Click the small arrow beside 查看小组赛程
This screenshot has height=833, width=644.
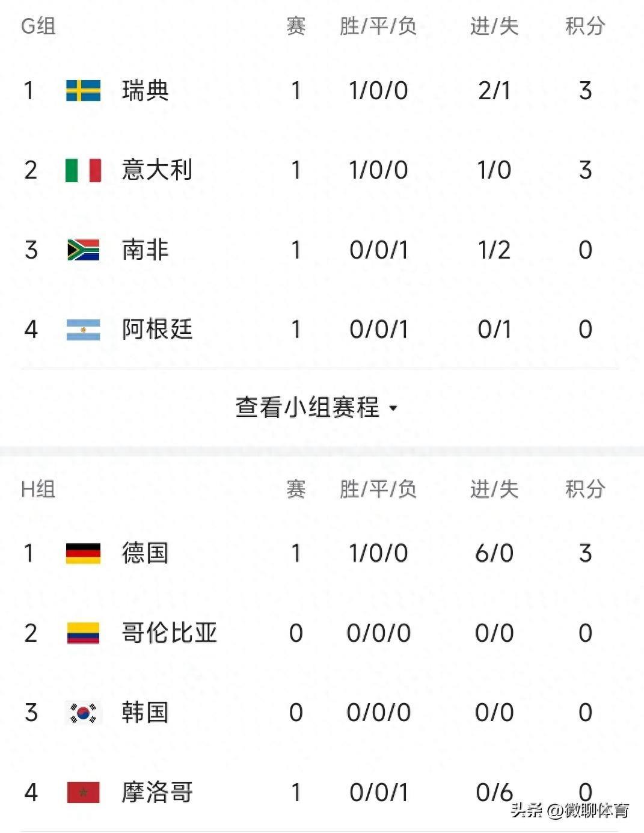tap(393, 408)
